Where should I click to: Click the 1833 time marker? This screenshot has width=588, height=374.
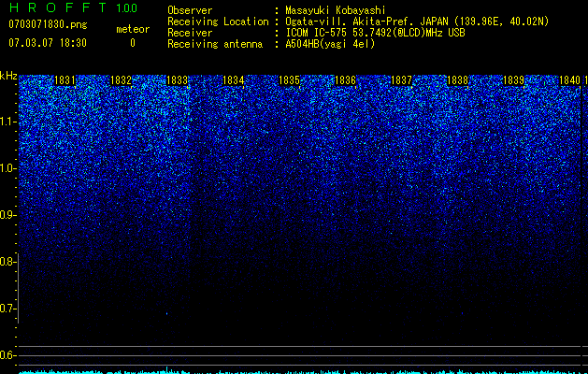177,80
